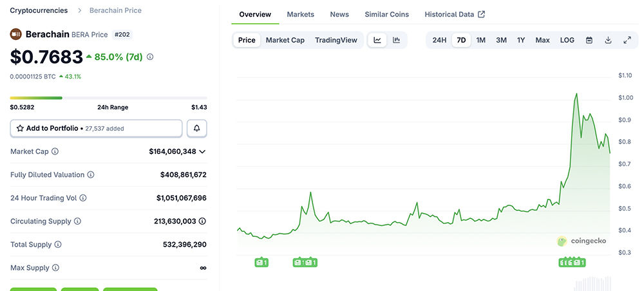Open the Similar Coins tab

click(x=386, y=14)
